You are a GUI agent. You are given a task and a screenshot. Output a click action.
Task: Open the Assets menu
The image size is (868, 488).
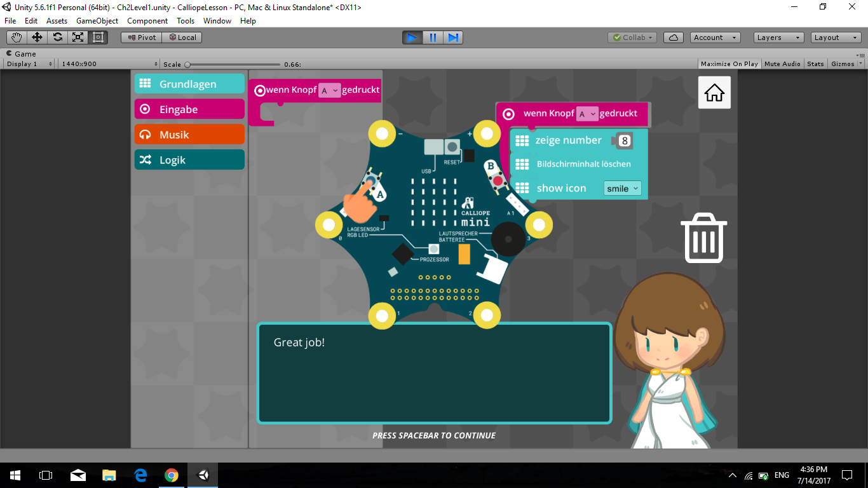pos(57,21)
